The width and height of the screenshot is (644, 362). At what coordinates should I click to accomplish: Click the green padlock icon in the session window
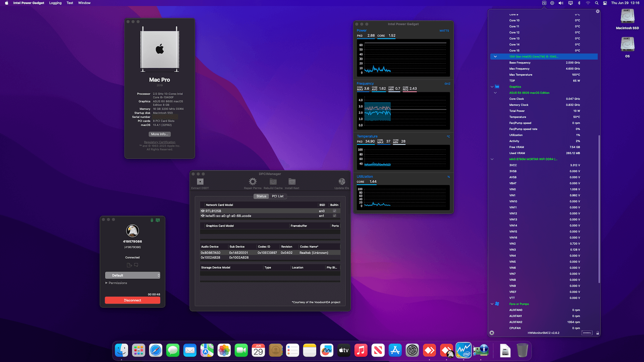pos(152,220)
